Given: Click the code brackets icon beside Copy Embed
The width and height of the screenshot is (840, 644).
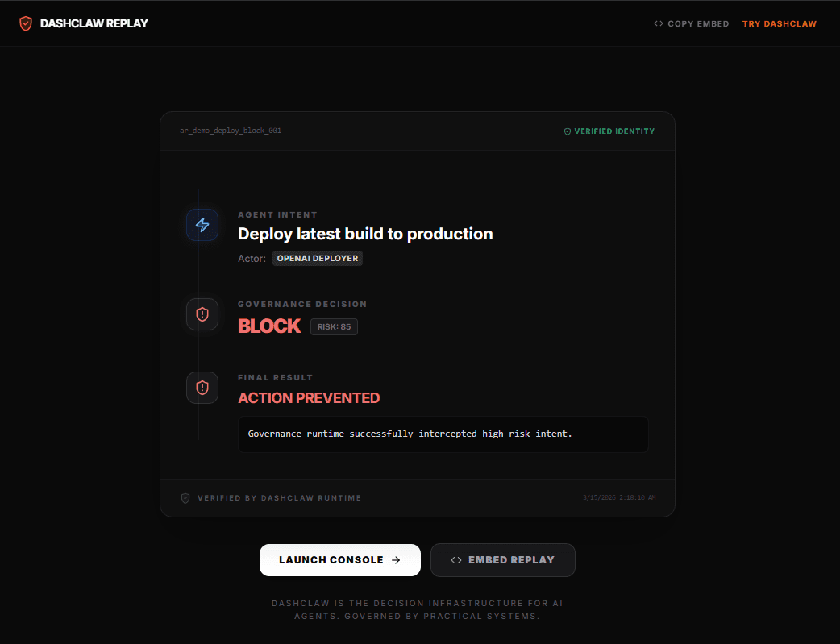Looking at the screenshot, I should click(x=659, y=24).
